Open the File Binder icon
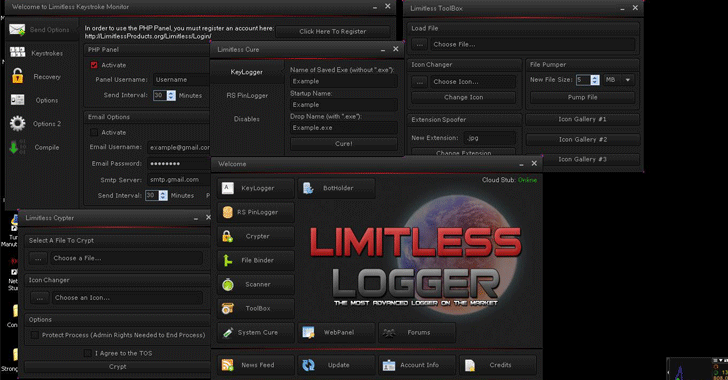 228,261
